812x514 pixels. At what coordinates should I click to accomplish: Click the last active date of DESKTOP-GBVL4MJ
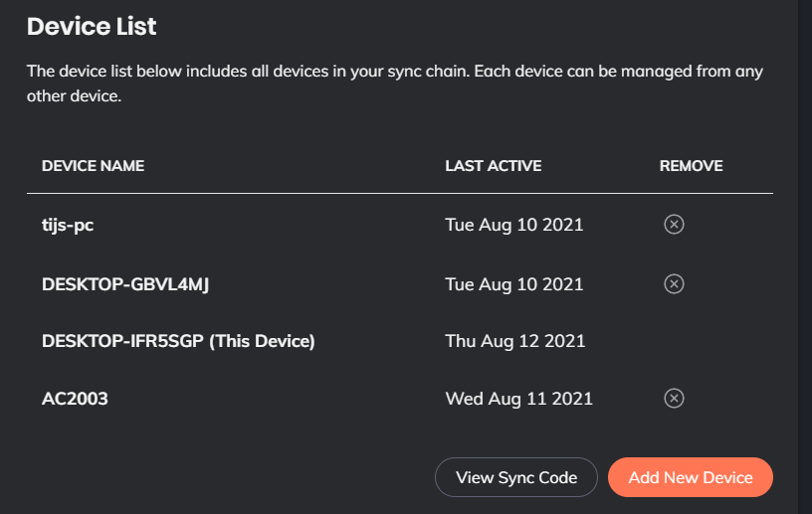point(513,284)
